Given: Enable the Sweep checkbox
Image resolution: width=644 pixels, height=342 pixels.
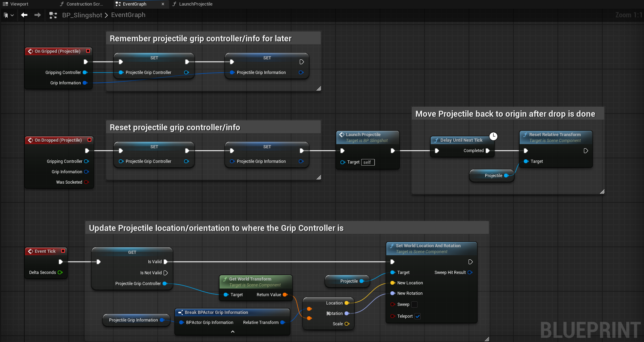Looking at the screenshot, I should (414, 305).
